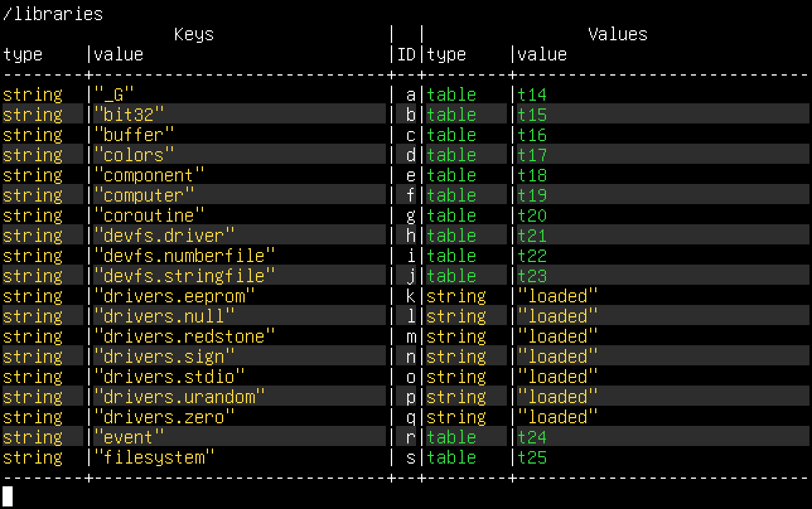The image size is (812, 509).
Task: Open table value t21
Action: click(532, 236)
